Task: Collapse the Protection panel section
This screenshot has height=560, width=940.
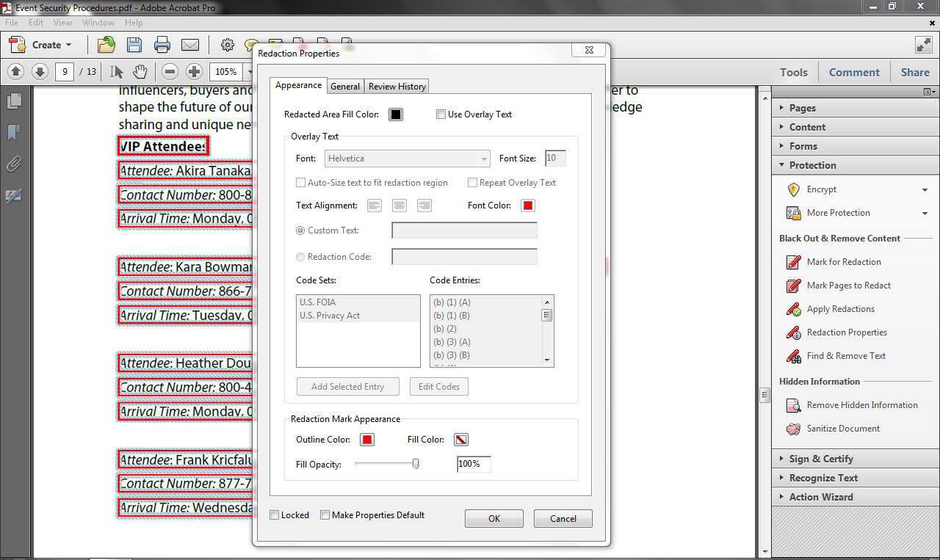Action: (856, 165)
